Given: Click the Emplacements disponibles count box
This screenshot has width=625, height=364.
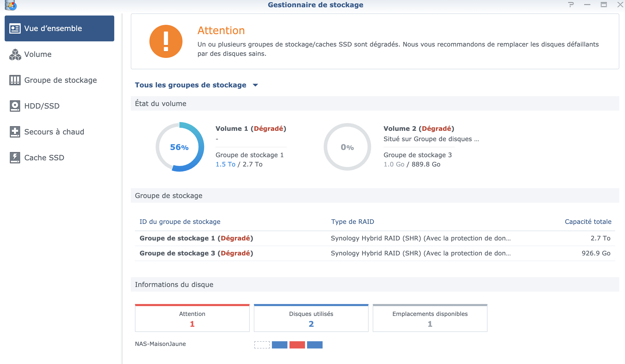Looking at the screenshot, I should [430, 318].
